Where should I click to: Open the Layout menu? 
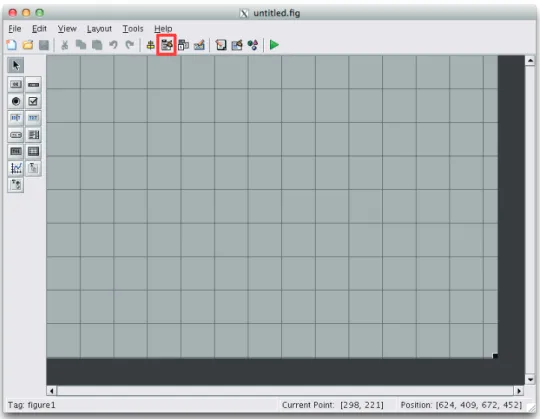(99, 29)
